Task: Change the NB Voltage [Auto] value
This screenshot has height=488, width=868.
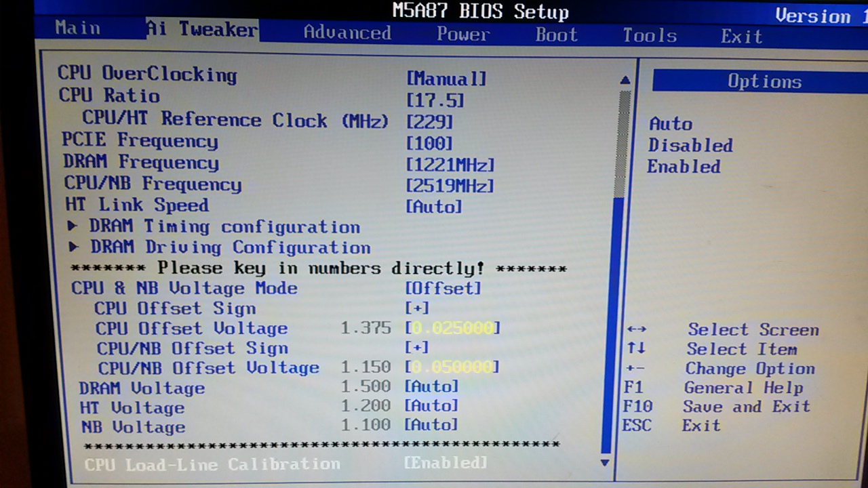Action: pos(431,425)
